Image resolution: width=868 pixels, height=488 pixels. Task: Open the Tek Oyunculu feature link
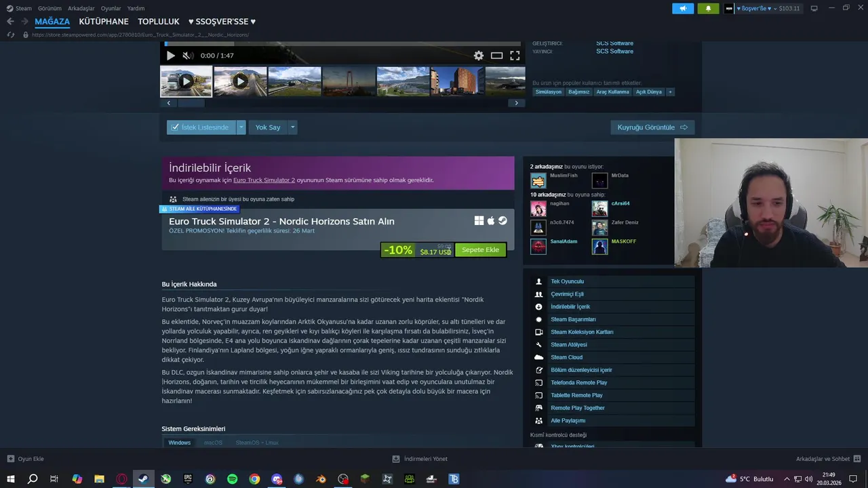567,281
